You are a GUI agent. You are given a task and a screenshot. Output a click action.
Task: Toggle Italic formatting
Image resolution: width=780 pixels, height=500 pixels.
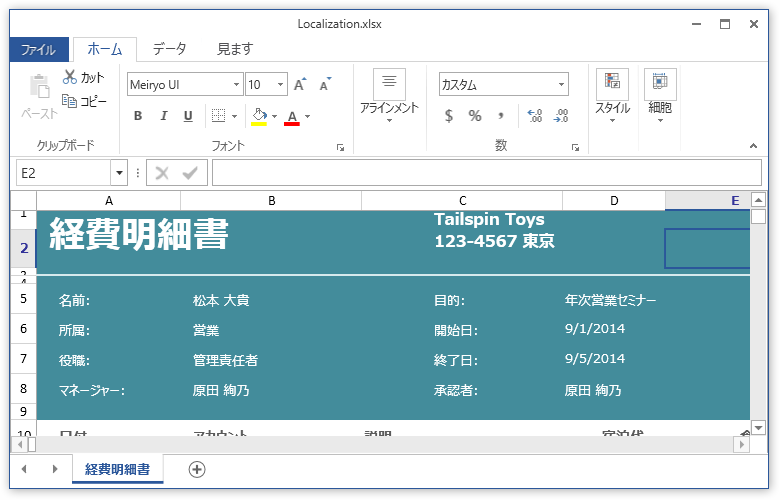point(163,116)
